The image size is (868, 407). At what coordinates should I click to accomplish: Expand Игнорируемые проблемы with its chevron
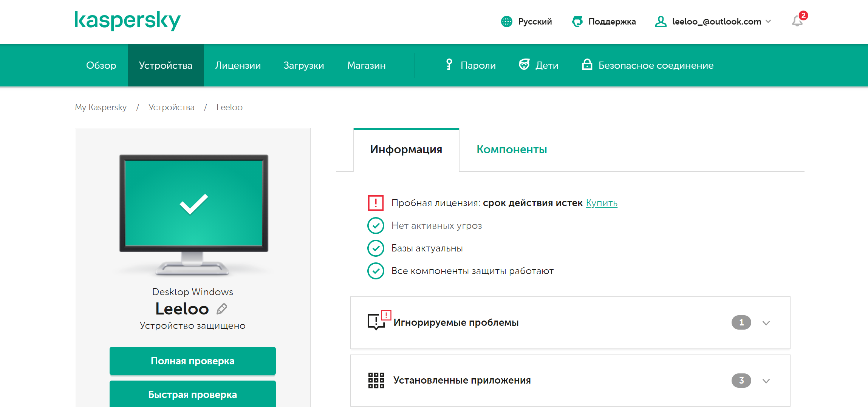[x=766, y=323]
